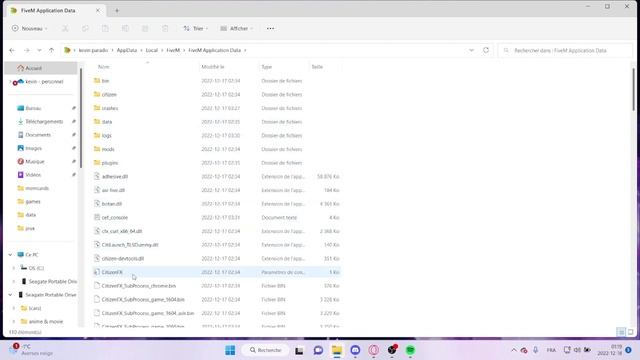Go up one folder level
The width and height of the screenshot is (640, 360).
point(51,50)
